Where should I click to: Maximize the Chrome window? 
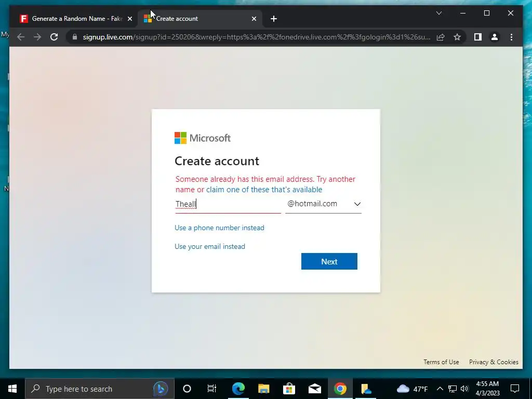tap(486, 13)
